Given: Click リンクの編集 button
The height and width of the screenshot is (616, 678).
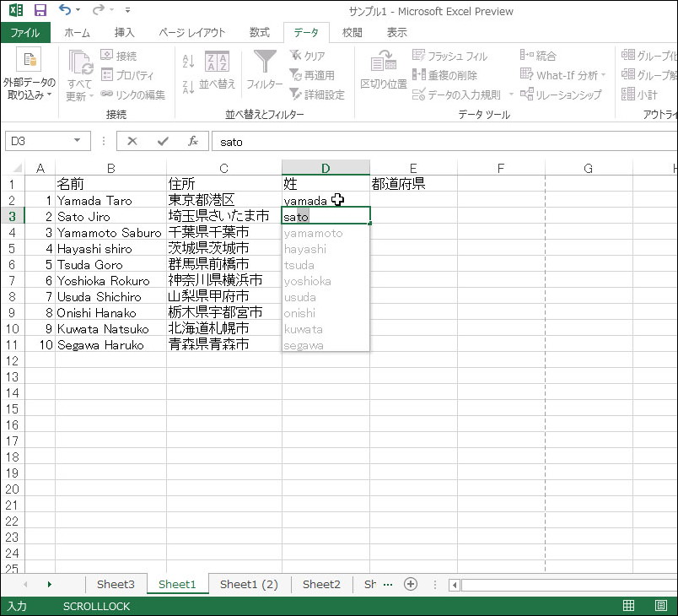Looking at the screenshot, I should click(133, 95).
